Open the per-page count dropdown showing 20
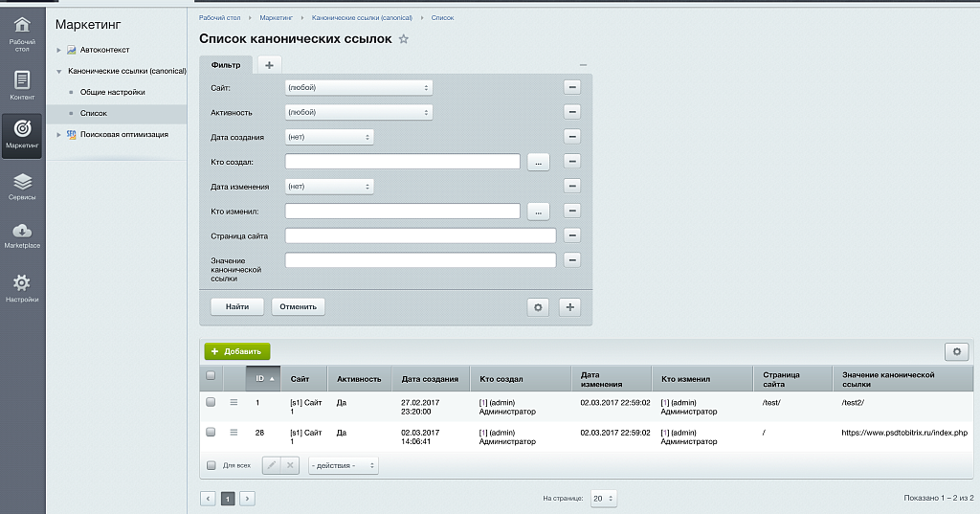 click(x=603, y=499)
